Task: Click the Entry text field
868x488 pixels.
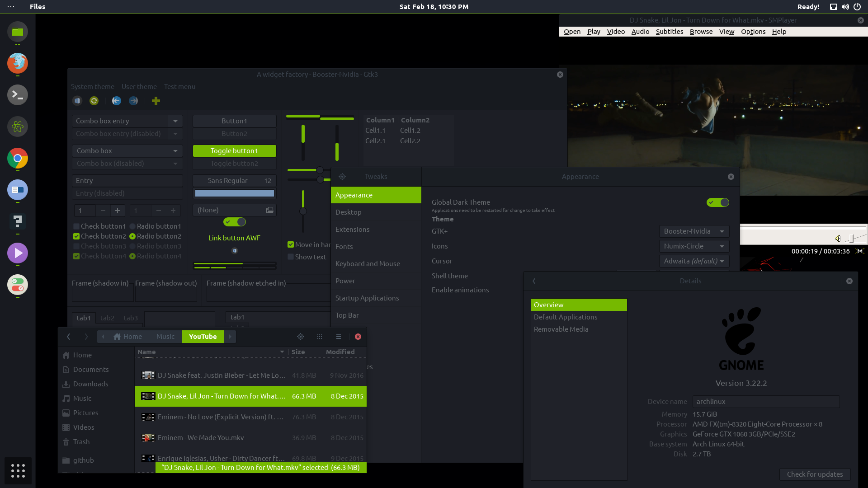Action: point(127,181)
